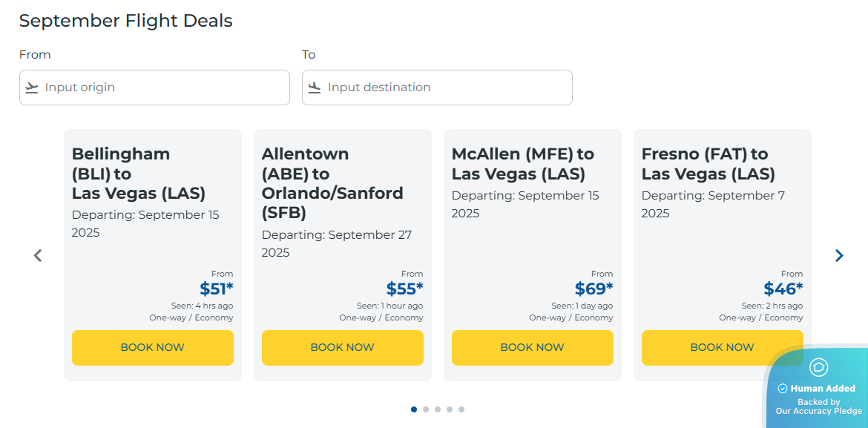Image resolution: width=868 pixels, height=428 pixels.
Task: Go back using the left carousel chevron
Action: point(37,255)
